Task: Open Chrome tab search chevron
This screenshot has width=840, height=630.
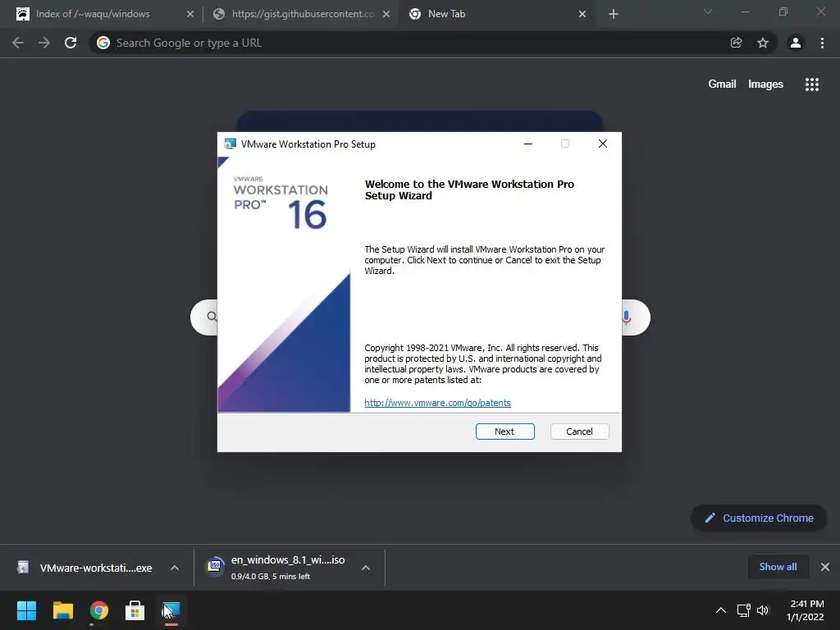Action: coord(707,11)
